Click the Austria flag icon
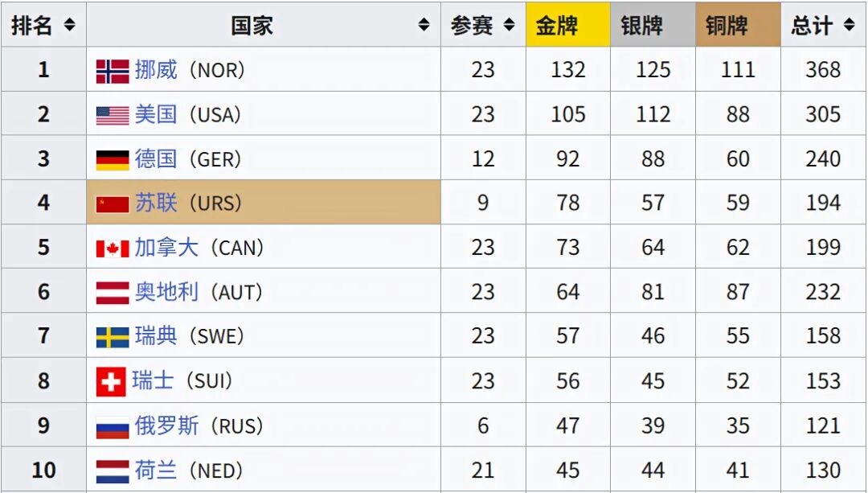Image resolution: width=868 pixels, height=493 pixels. (x=113, y=292)
